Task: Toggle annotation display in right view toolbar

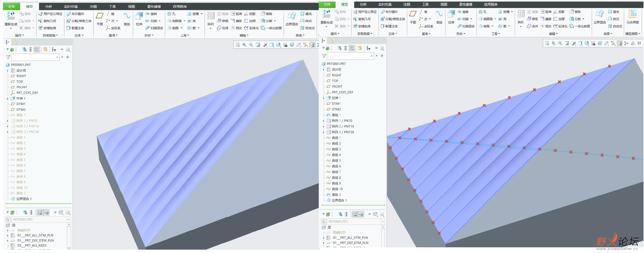Action: point(619,43)
